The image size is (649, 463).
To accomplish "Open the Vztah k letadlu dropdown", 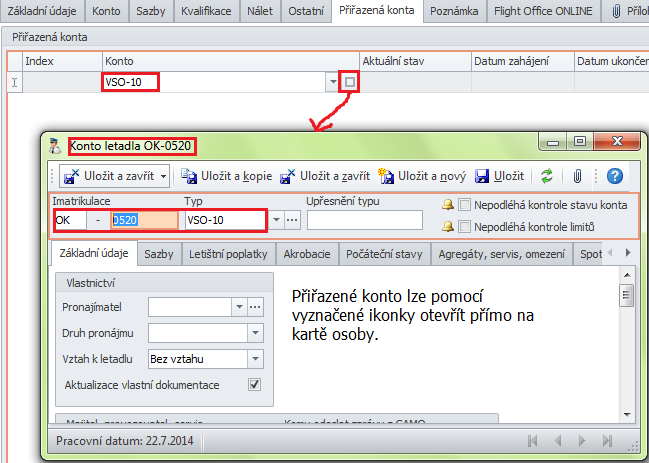I will click(255, 358).
